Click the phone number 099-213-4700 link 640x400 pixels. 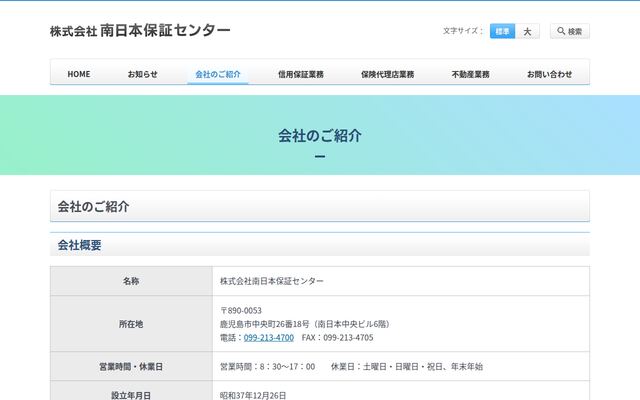(x=269, y=338)
